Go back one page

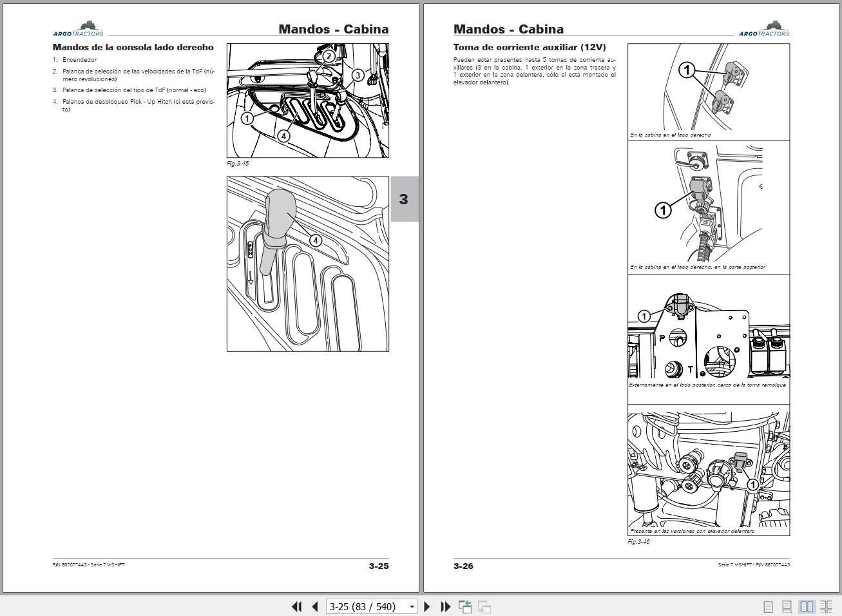314,606
